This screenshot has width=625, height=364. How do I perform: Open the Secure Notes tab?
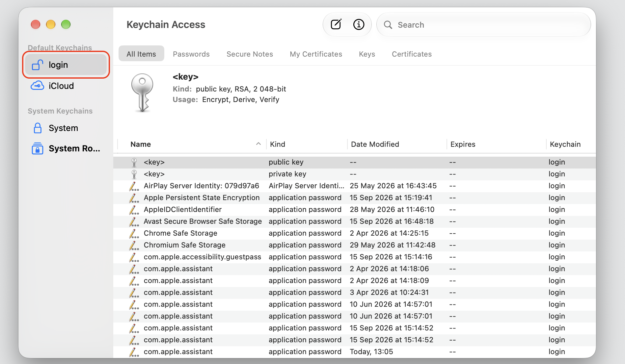[250, 54]
